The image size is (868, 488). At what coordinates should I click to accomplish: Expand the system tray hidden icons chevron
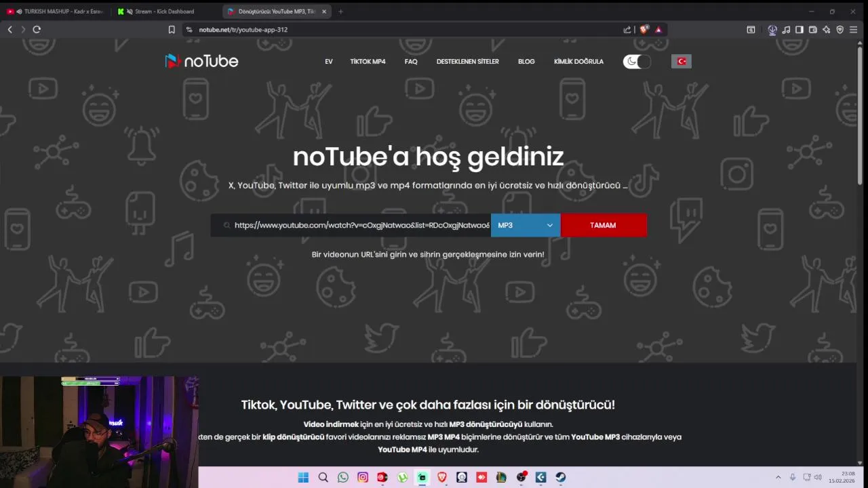[778, 477]
